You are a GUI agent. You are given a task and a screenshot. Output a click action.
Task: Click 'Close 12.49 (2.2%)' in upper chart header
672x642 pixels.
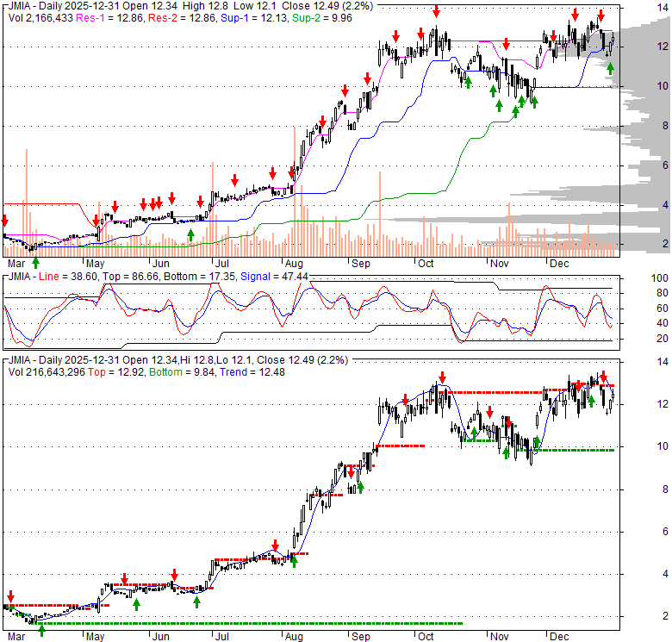[327, 6]
